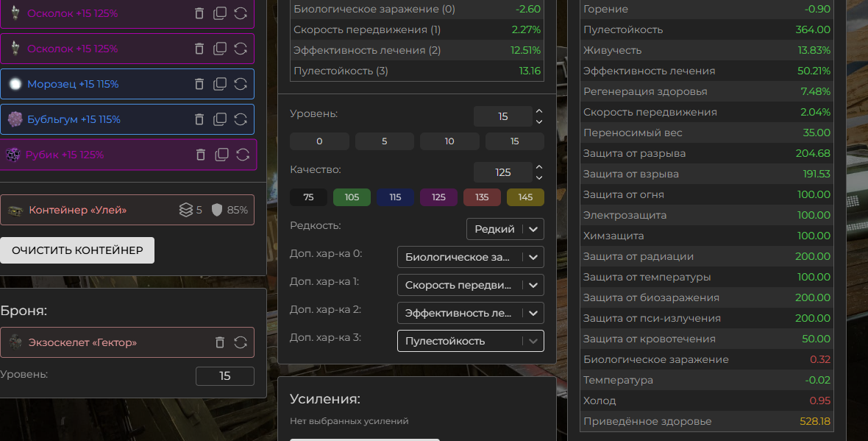Select the Морозец +15 115% artifact name
The height and width of the screenshot is (441, 868).
click(x=73, y=84)
